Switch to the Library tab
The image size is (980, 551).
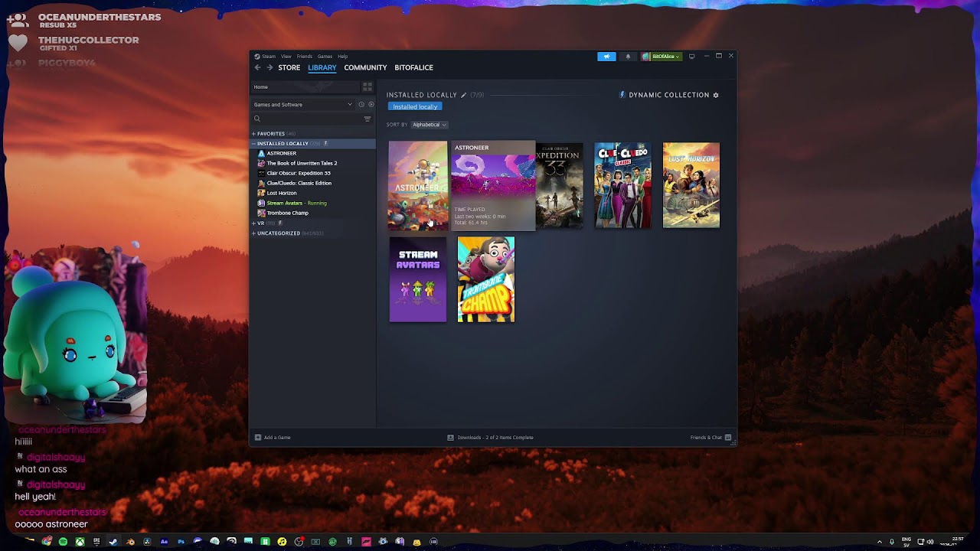[322, 67]
